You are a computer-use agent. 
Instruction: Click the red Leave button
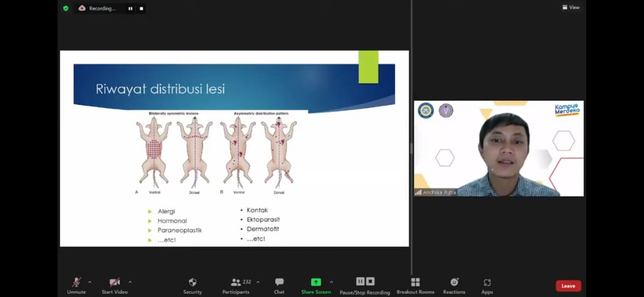click(x=568, y=286)
